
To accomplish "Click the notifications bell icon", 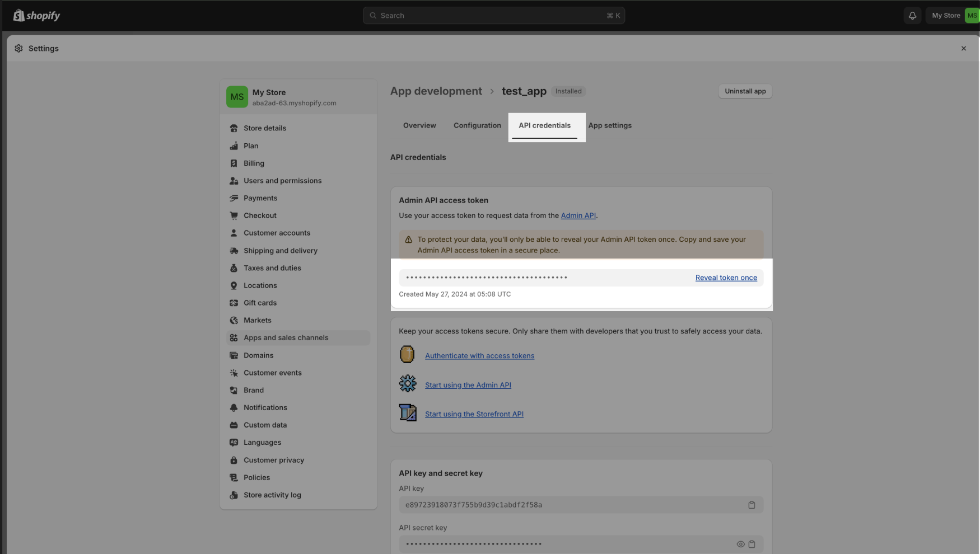I will [912, 16].
